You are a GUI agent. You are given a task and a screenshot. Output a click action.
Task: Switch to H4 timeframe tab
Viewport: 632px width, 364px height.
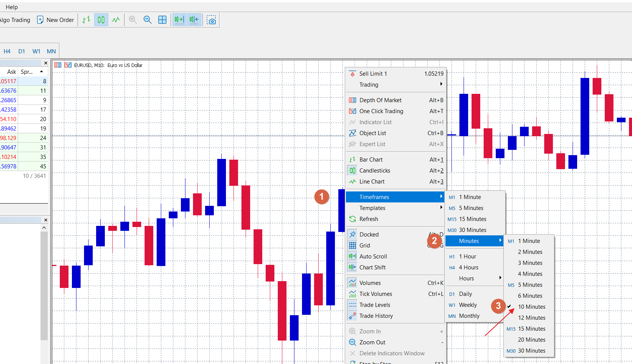pyautogui.click(x=7, y=51)
